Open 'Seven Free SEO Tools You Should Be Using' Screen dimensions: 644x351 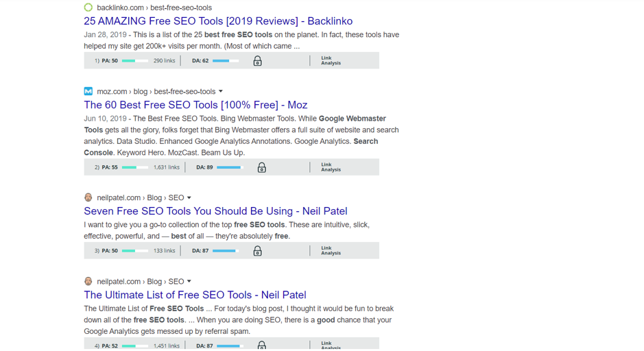[x=215, y=211]
